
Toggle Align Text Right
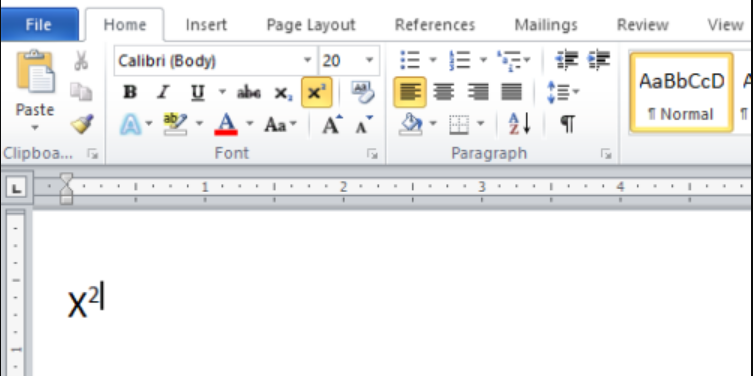click(478, 92)
